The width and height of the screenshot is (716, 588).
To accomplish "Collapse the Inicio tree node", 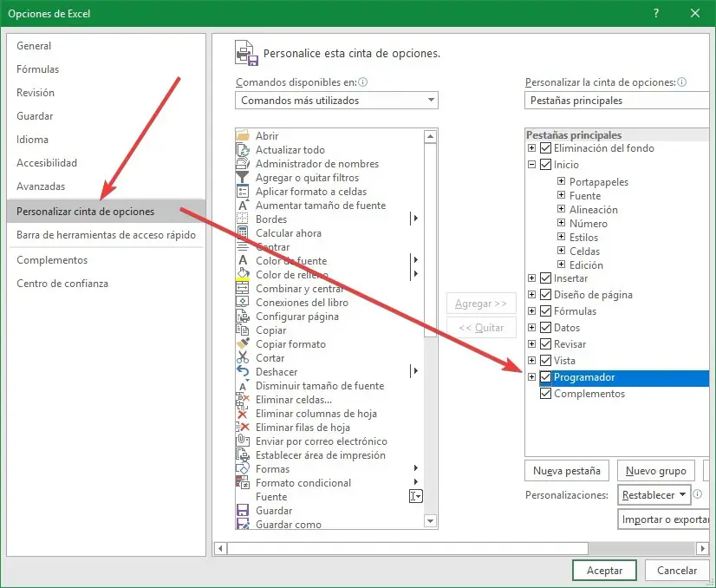I will point(531,165).
